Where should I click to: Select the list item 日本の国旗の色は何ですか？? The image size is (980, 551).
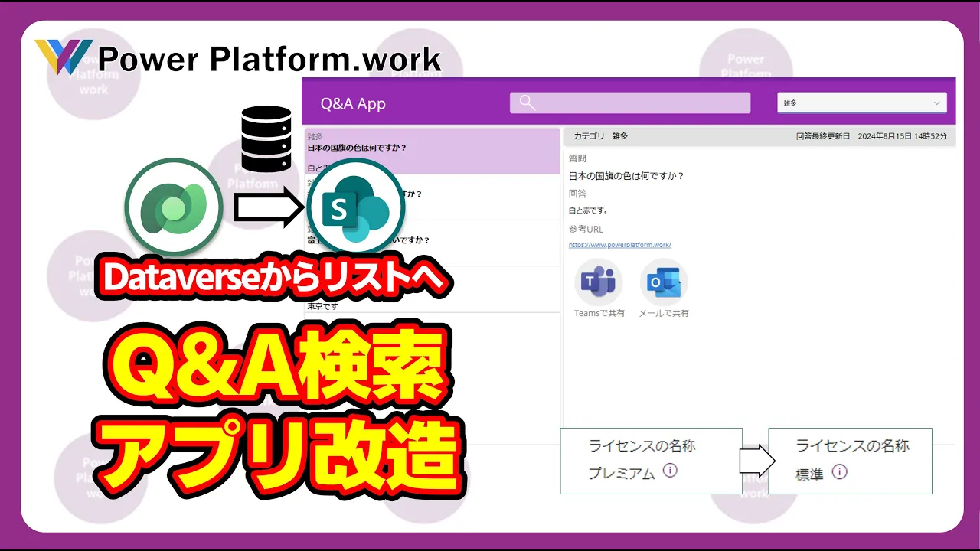pyautogui.click(x=432, y=151)
